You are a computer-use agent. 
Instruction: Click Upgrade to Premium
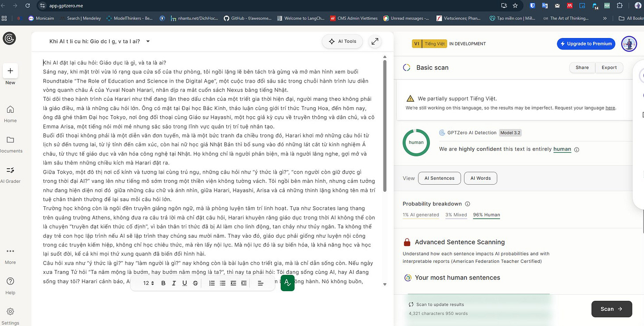[586, 44]
